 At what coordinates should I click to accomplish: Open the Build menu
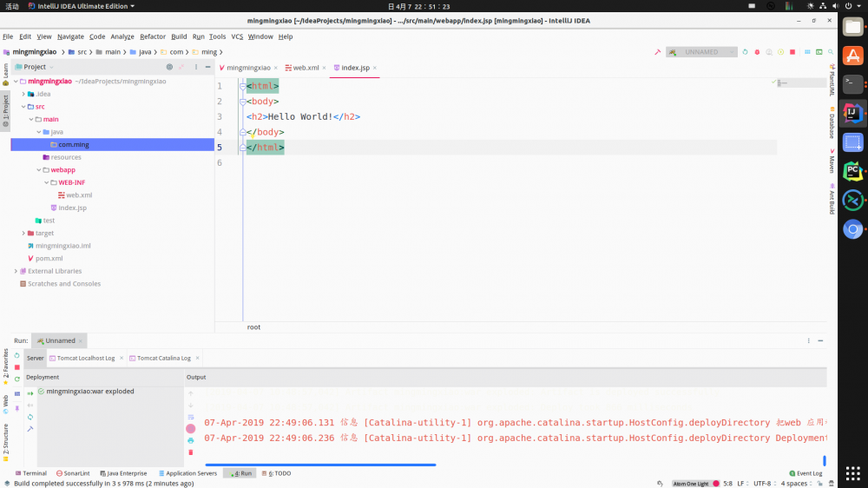click(179, 36)
